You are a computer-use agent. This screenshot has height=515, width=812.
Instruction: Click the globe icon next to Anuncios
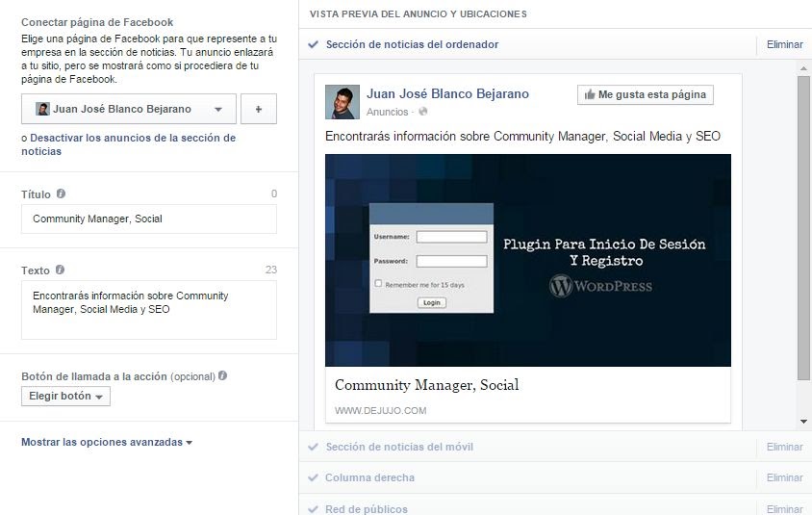[x=423, y=112]
